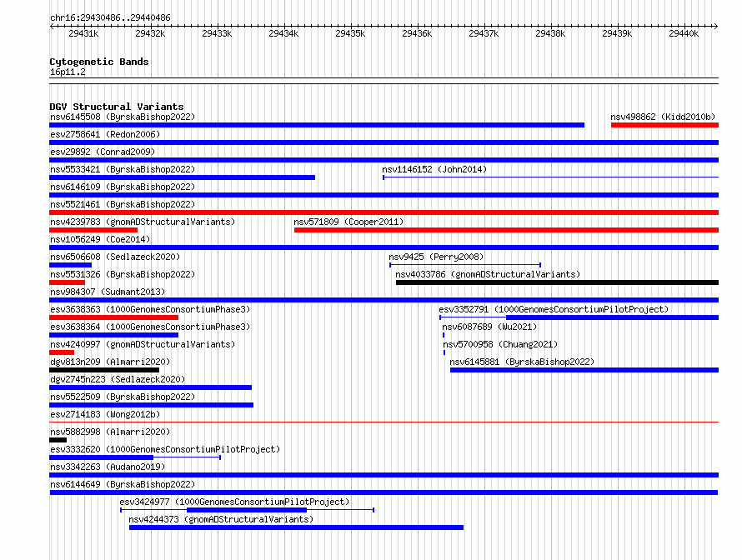The height and width of the screenshot is (560, 742).
Task: Click the nsv984307 (Sudmant2013) label
Action: (108, 292)
